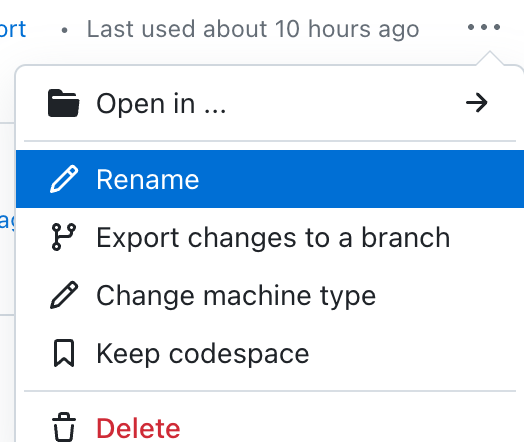The height and width of the screenshot is (442, 524).
Task: Click the partially hidden blue link at left edge
Action: [7, 221]
